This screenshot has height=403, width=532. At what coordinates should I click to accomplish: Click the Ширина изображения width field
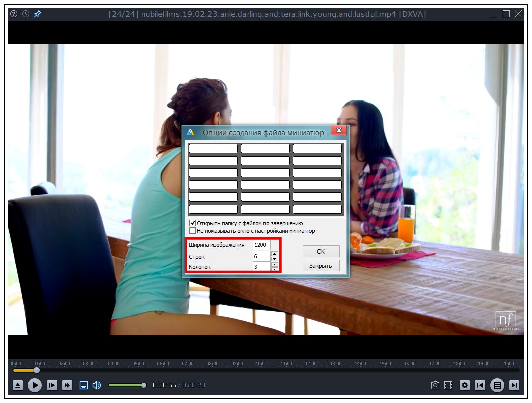261,245
